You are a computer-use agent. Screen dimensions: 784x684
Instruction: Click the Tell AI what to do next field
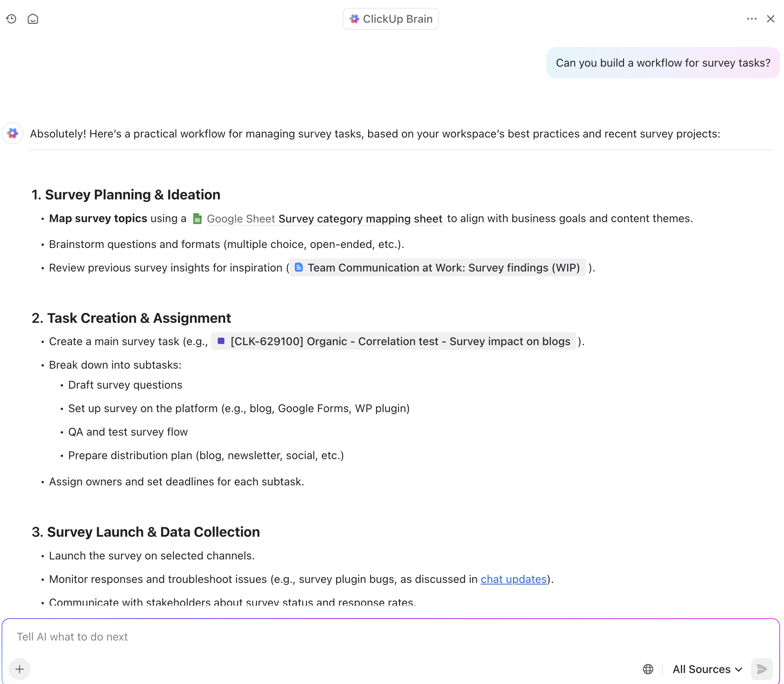[72, 637]
